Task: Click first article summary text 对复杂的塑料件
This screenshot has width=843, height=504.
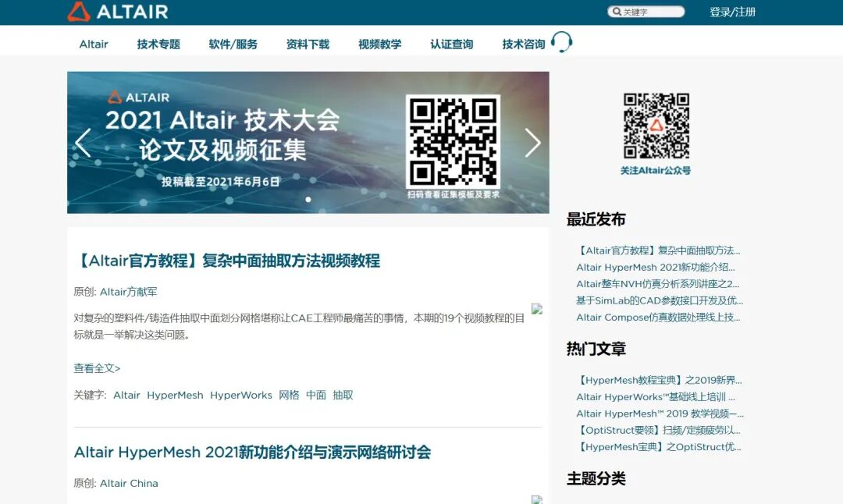Action: [x=299, y=326]
